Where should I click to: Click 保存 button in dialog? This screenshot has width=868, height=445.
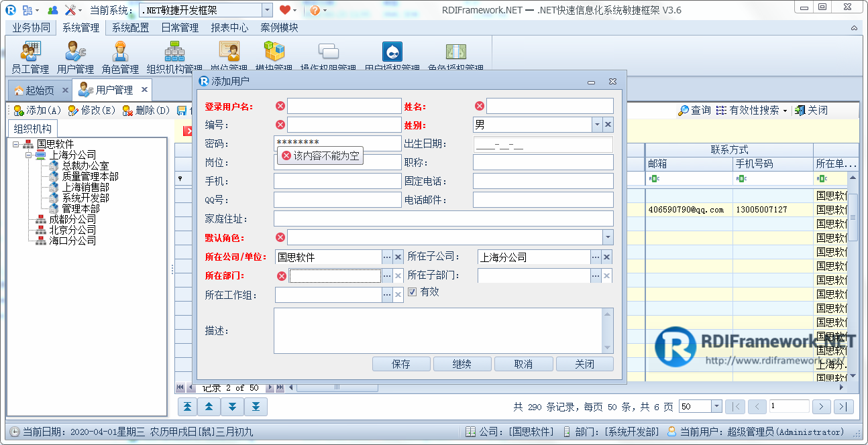pos(401,364)
